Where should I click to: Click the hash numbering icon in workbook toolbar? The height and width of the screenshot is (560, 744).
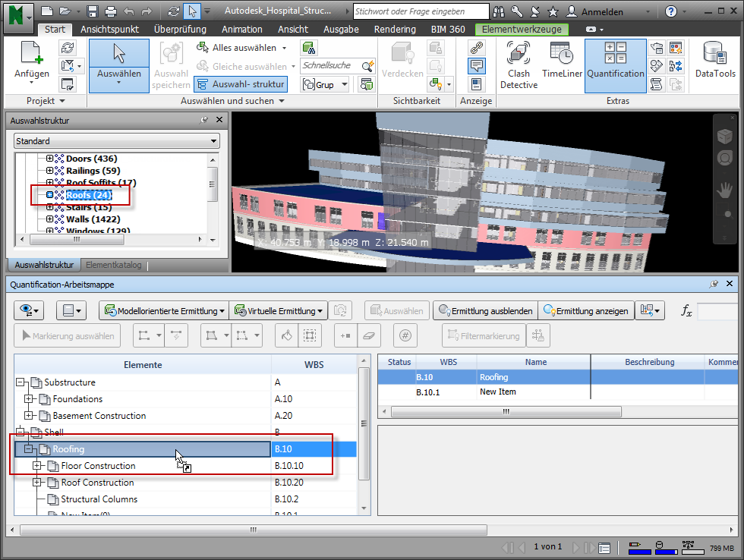pyautogui.click(x=405, y=335)
